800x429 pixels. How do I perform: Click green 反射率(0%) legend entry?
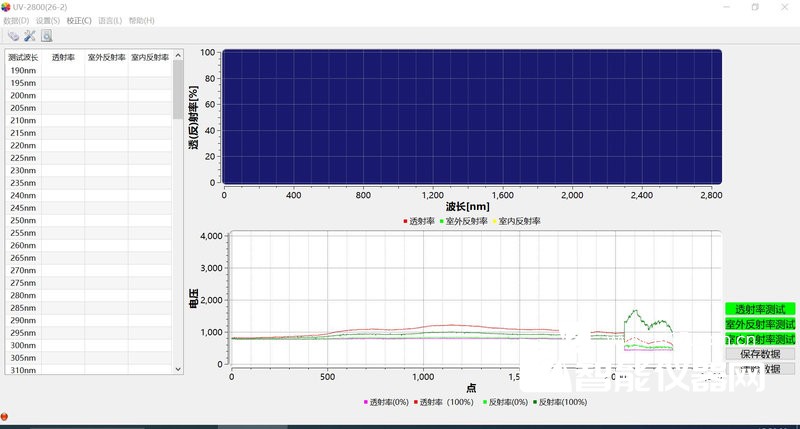click(x=505, y=402)
